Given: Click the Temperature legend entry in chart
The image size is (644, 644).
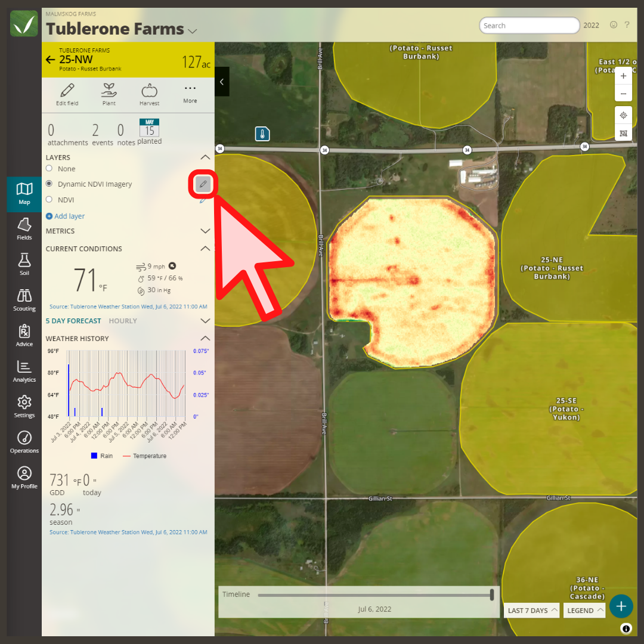Looking at the screenshot, I should (x=144, y=456).
